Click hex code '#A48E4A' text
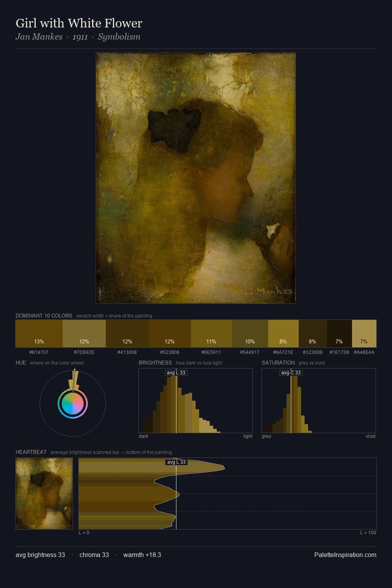This screenshot has width=392, height=588. (x=364, y=352)
